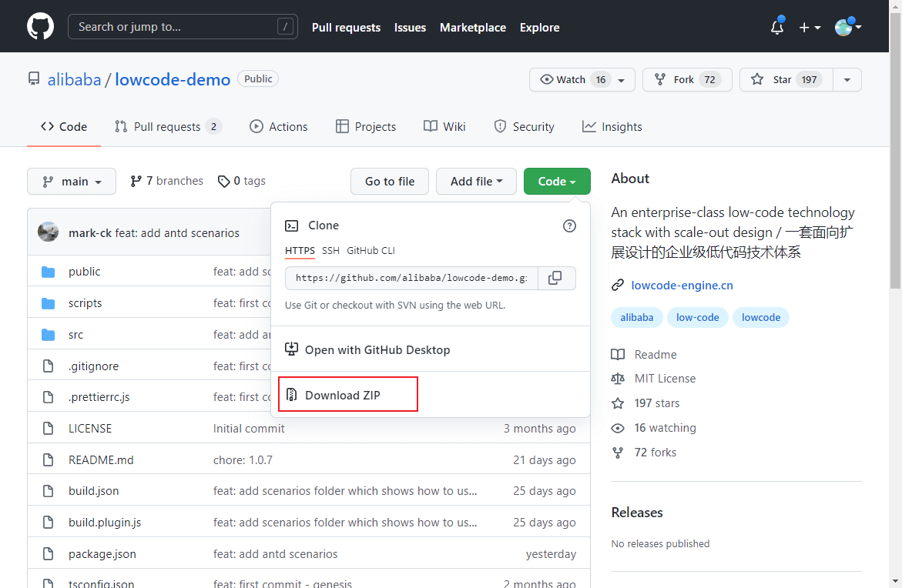Open the alibaba owner link
Image resolution: width=902 pixels, height=588 pixels.
coord(74,79)
